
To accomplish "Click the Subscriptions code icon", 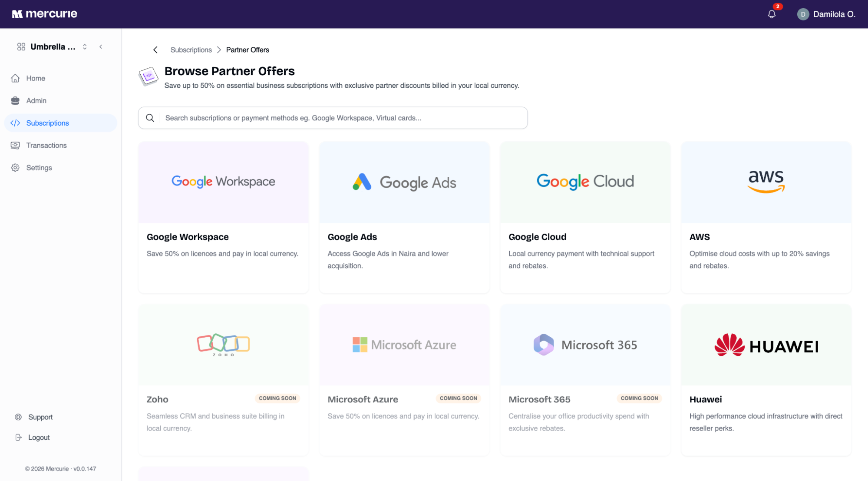I will [15, 123].
